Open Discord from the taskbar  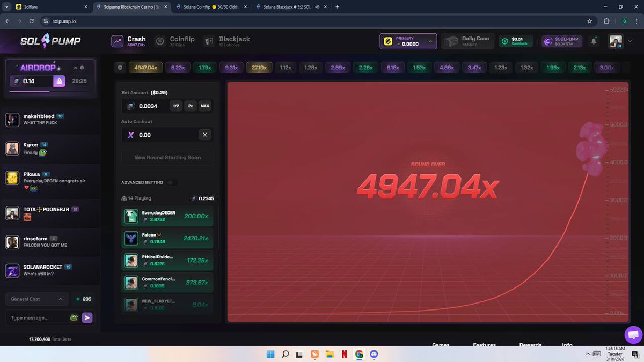point(374,354)
